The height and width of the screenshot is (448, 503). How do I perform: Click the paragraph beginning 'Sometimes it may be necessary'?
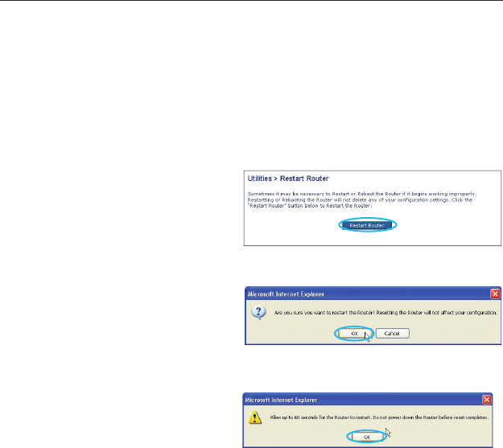pyautogui.click(x=362, y=199)
